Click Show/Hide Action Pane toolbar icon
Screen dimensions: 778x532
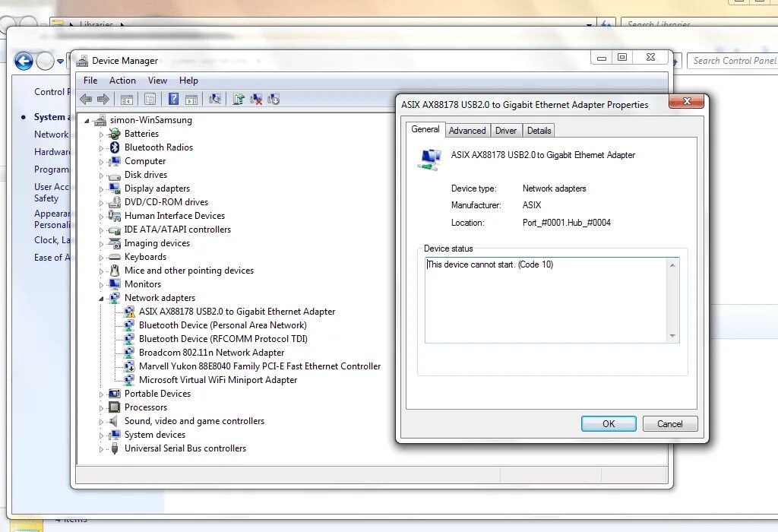coord(191,100)
